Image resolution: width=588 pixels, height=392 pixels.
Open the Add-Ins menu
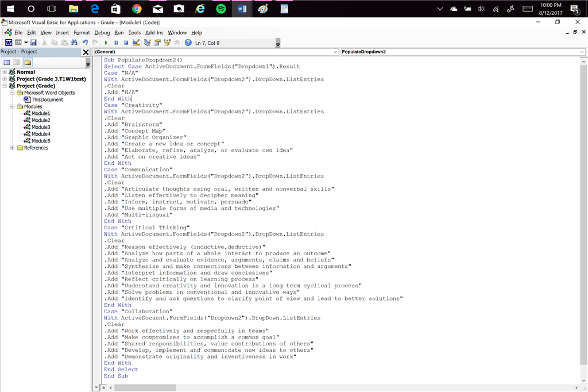tap(154, 33)
